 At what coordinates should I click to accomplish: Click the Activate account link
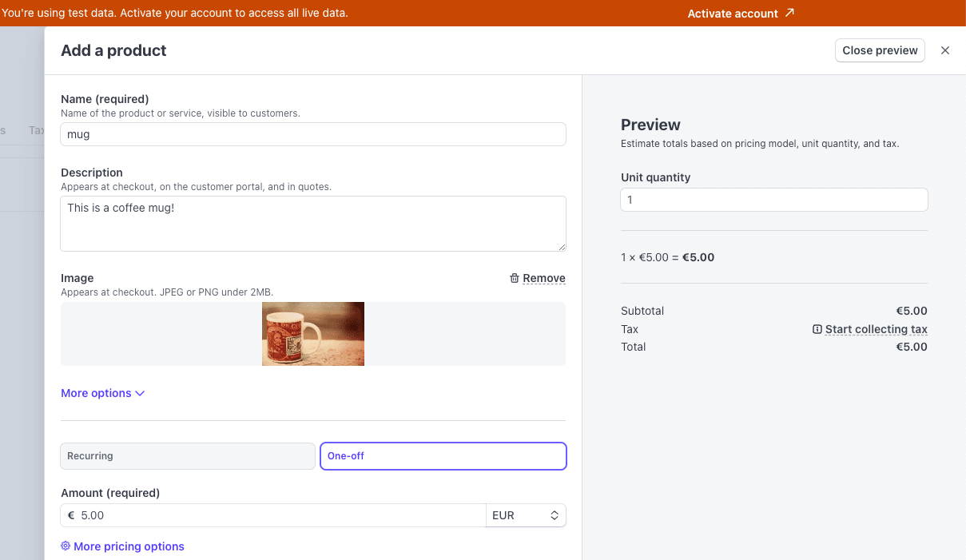(x=733, y=14)
